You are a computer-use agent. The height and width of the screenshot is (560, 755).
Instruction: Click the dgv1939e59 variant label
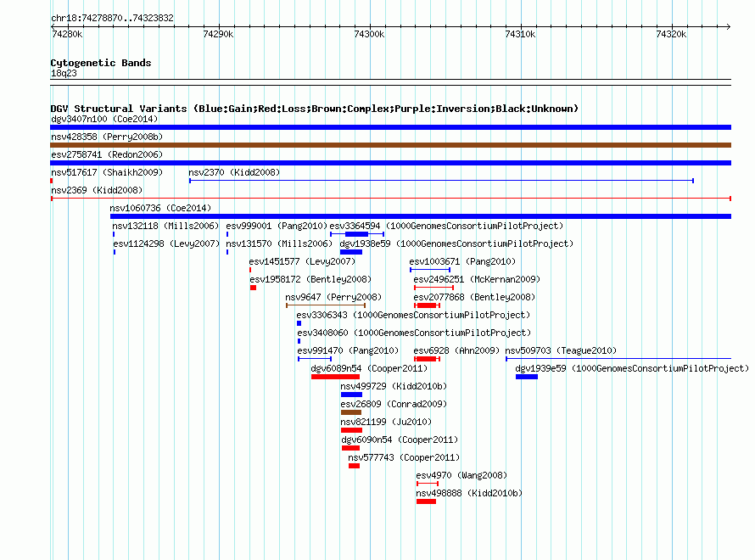tap(632, 368)
